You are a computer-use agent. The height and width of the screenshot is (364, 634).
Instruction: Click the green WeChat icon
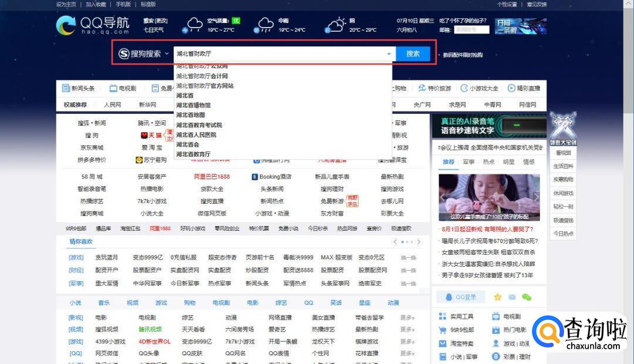pyautogui.click(x=527, y=297)
